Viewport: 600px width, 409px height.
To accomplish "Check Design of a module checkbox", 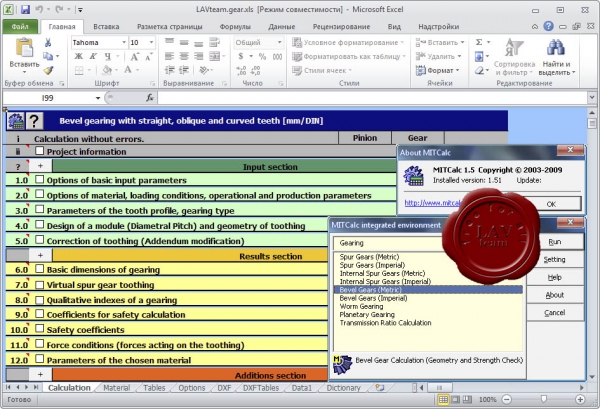I will [39, 224].
